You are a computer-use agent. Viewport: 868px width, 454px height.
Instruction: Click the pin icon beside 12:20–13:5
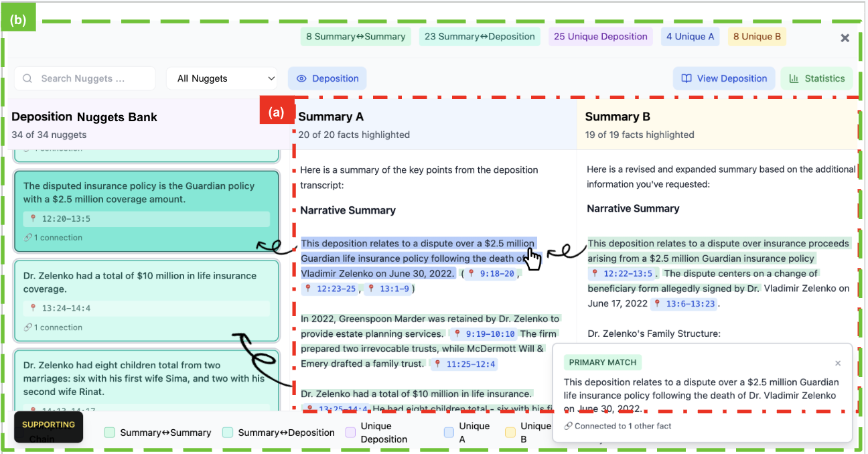pos(33,219)
